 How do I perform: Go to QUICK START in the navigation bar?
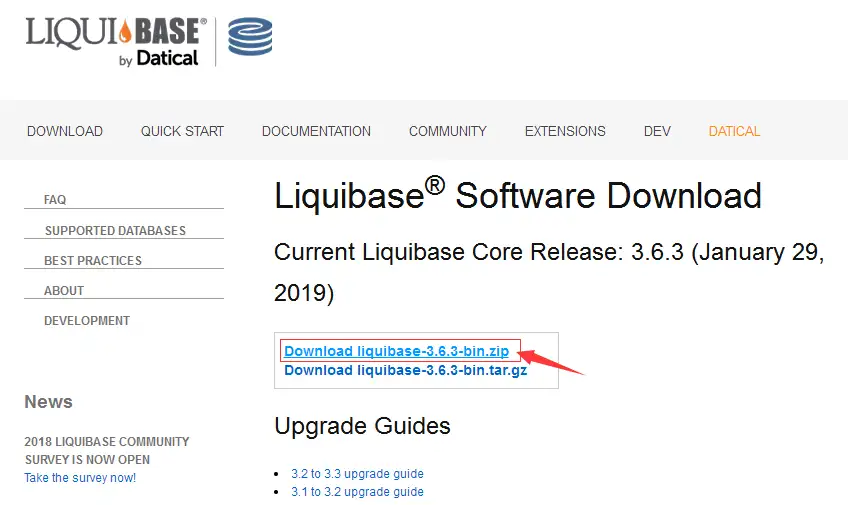(182, 131)
